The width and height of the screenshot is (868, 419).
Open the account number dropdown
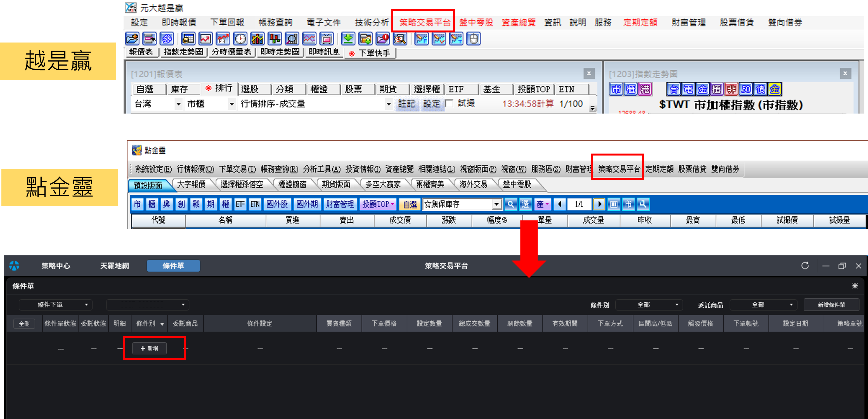click(x=148, y=305)
